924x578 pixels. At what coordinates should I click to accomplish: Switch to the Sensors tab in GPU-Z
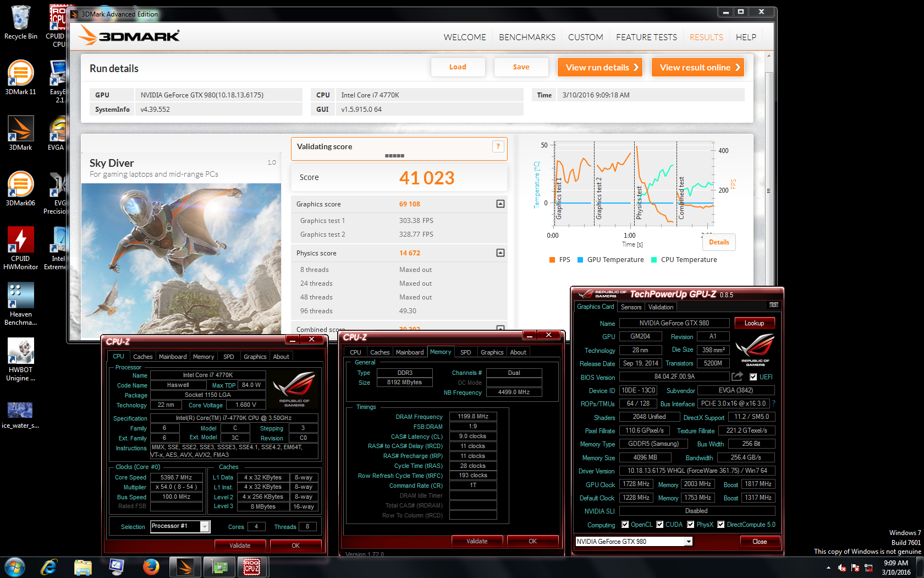[631, 307]
